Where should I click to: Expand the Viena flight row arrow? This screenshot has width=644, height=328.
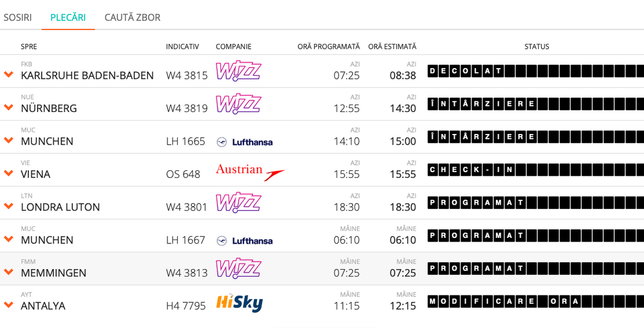pyautogui.click(x=8, y=173)
